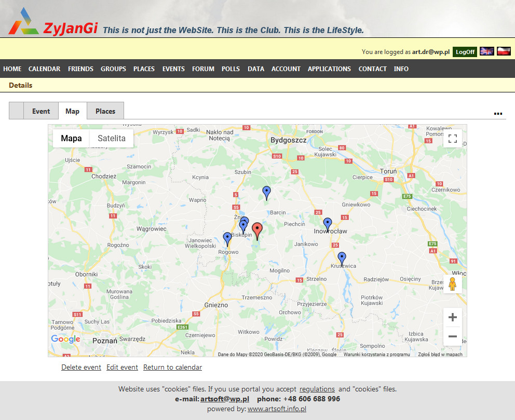Click blue marker at Biskupin

(243, 226)
